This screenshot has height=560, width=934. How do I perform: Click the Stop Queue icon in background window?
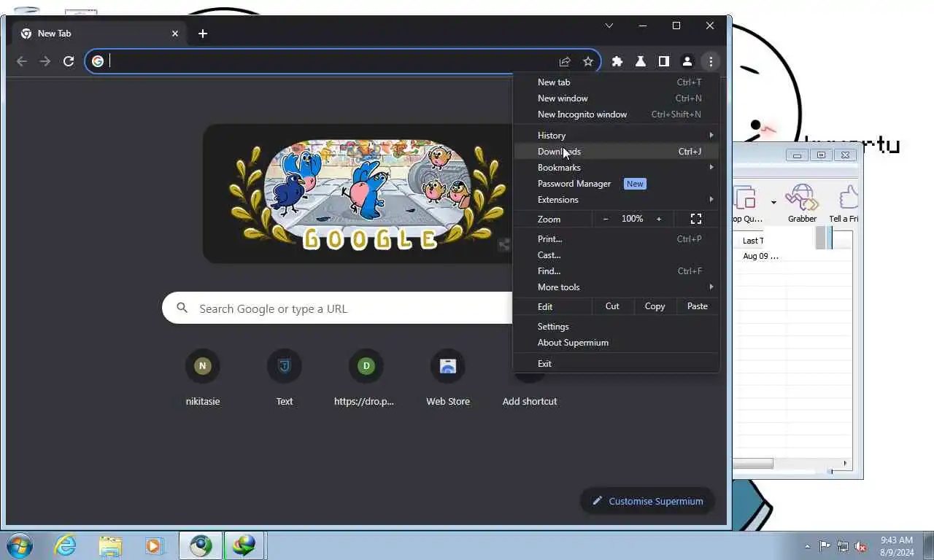746,203
